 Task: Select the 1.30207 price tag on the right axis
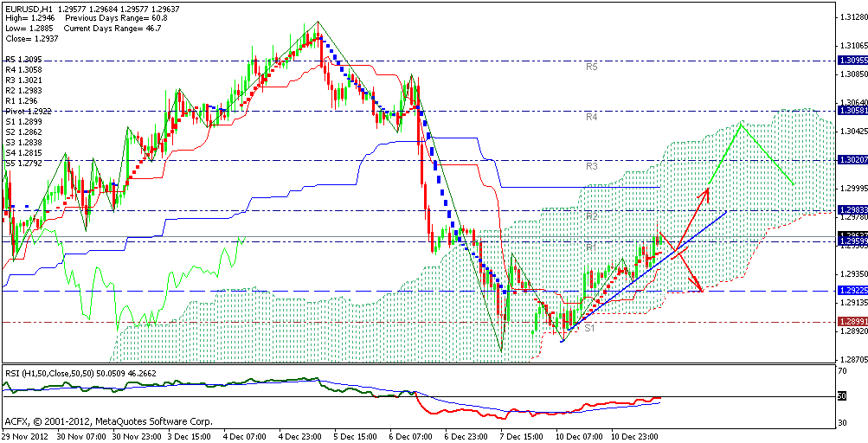pyautogui.click(x=852, y=160)
